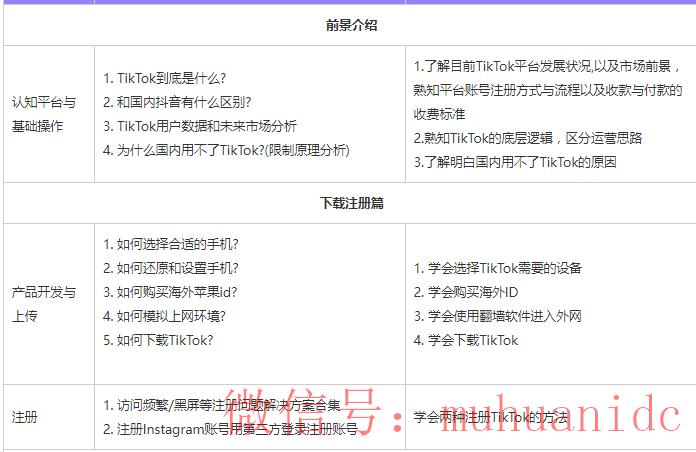Click 4. 如何模拟上网环境?

[165, 316]
